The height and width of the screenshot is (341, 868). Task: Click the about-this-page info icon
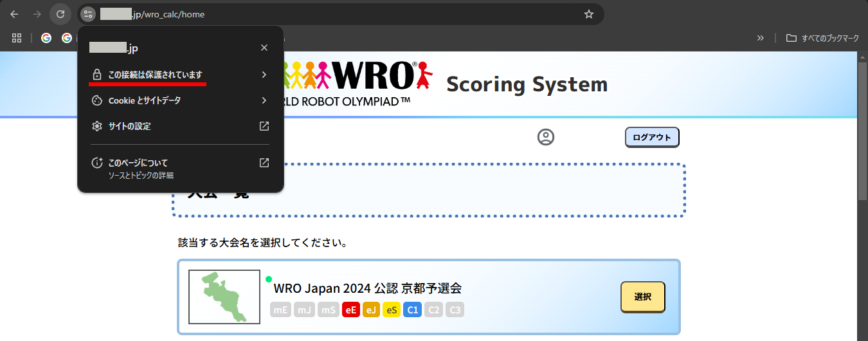point(97,163)
